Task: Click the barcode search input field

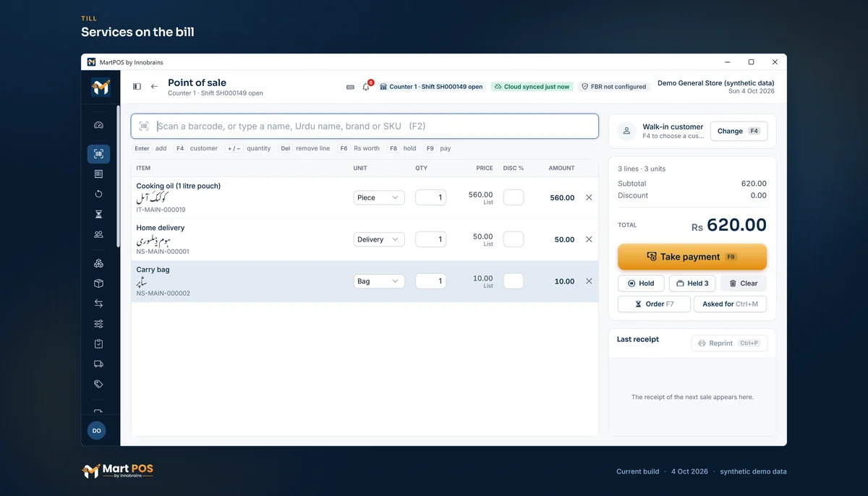Action: (x=365, y=126)
